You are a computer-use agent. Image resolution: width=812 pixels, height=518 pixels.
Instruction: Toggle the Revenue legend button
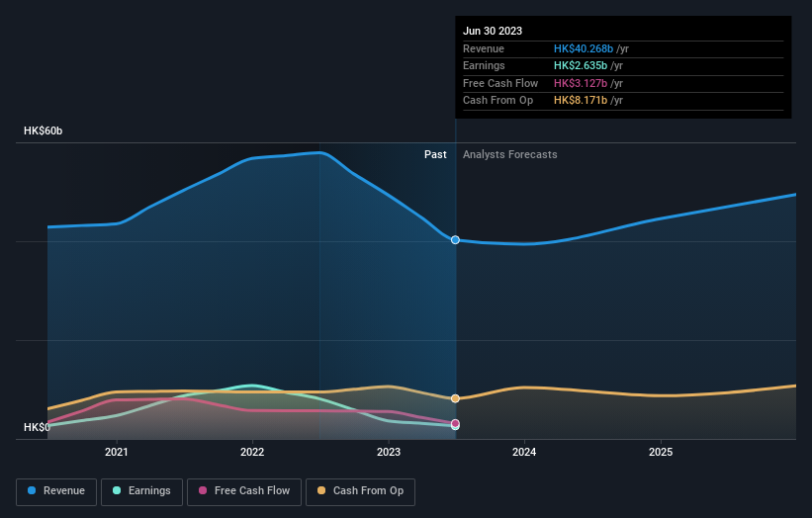coord(56,491)
